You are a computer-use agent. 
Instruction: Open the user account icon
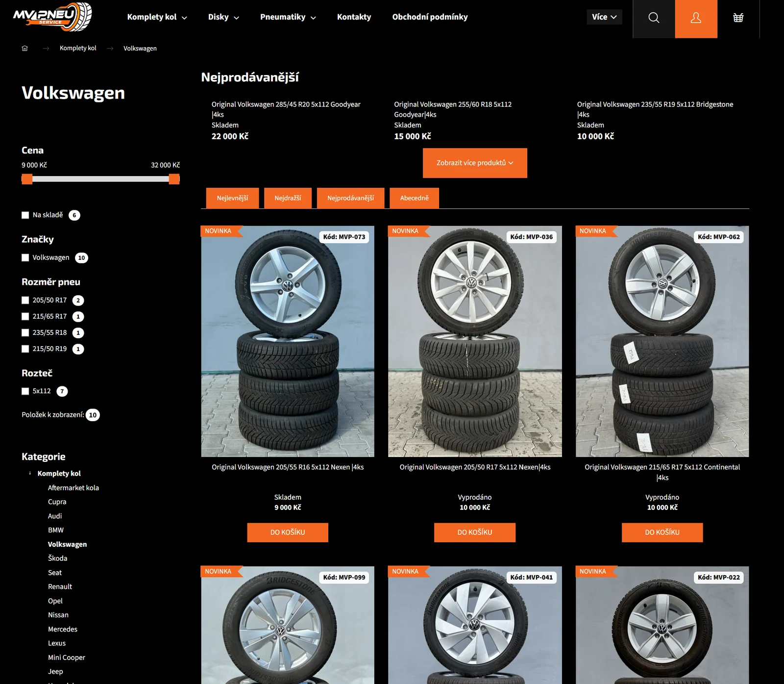696,18
